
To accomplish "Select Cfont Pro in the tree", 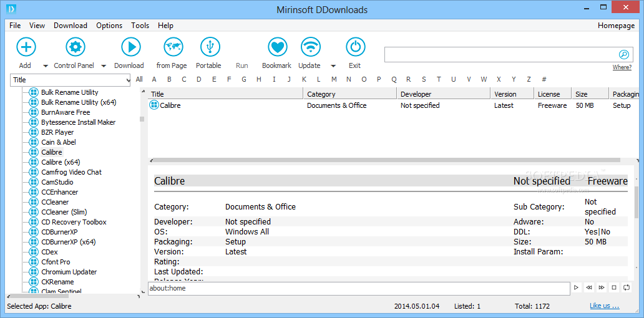I will click(56, 262).
